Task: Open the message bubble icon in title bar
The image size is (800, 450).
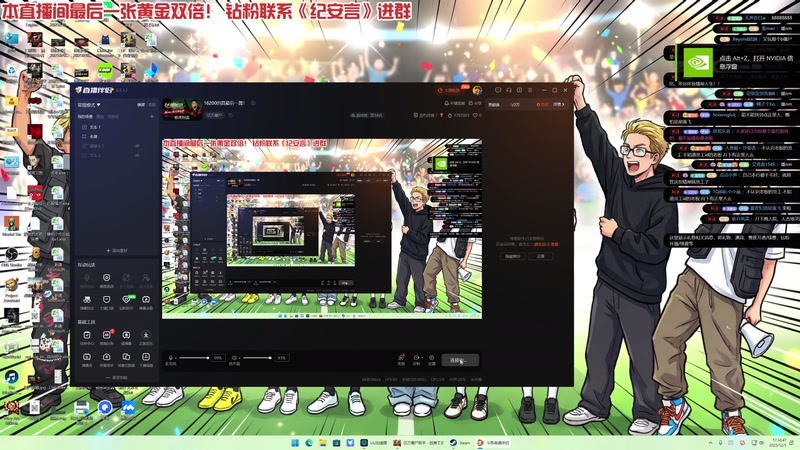Action: tap(498, 90)
